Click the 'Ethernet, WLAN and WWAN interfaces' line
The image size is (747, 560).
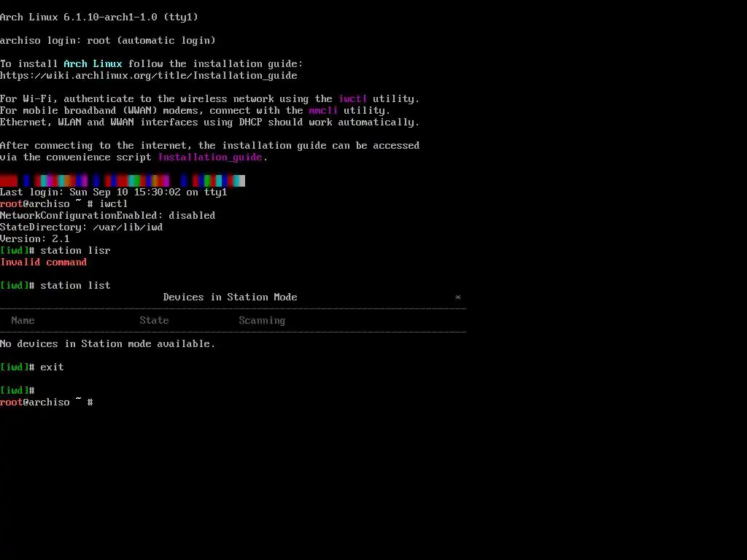click(209, 122)
